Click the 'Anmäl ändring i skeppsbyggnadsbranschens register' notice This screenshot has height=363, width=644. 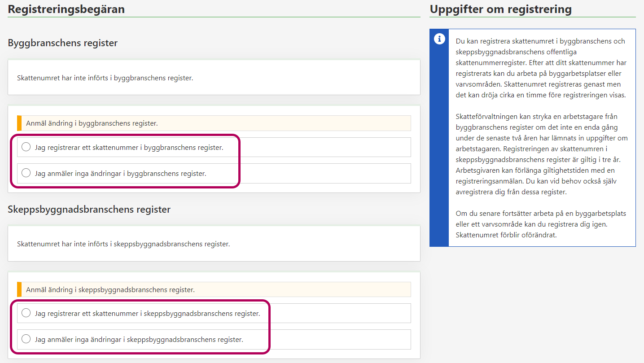point(110,290)
